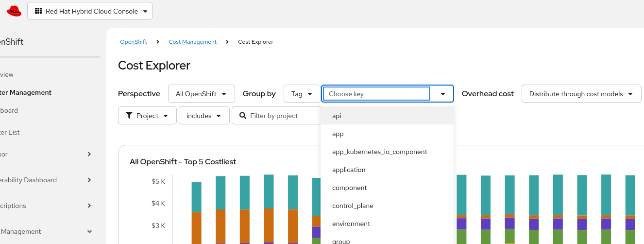This screenshot has height=244, width=644.
Task: Click the caret in Choose key box
Action: [443, 94]
